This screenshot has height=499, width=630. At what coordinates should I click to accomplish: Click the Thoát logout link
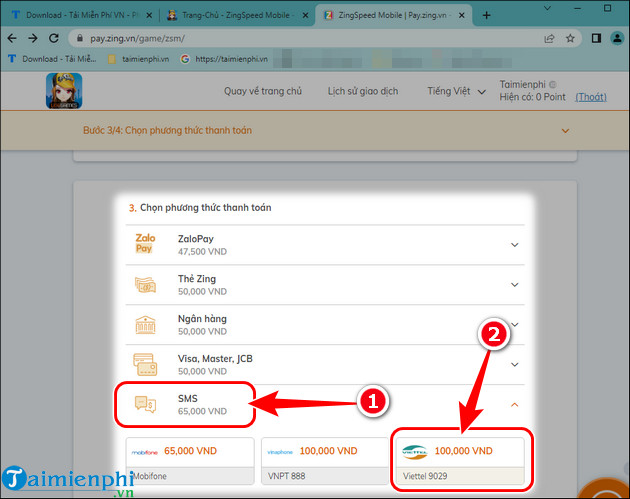pyautogui.click(x=591, y=97)
